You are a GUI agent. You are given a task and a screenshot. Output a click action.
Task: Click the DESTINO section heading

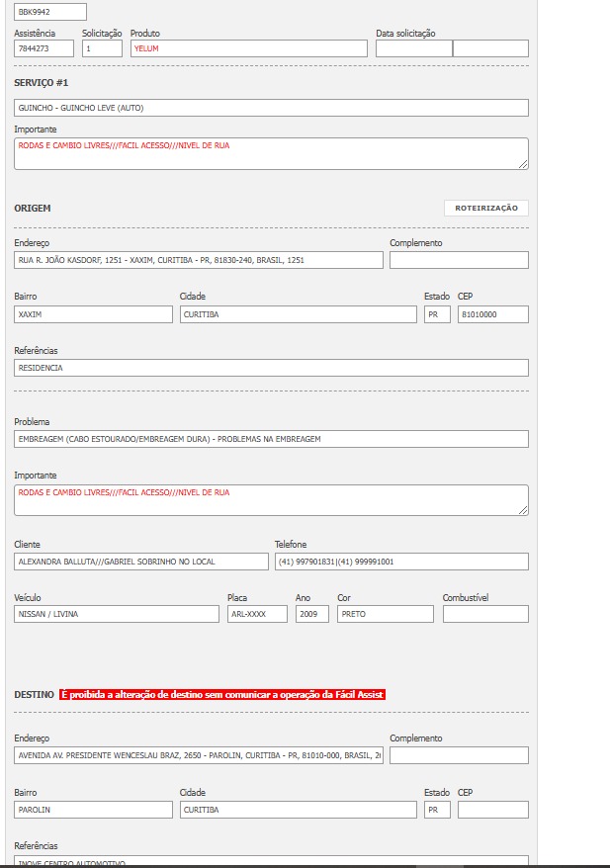pyautogui.click(x=34, y=694)
